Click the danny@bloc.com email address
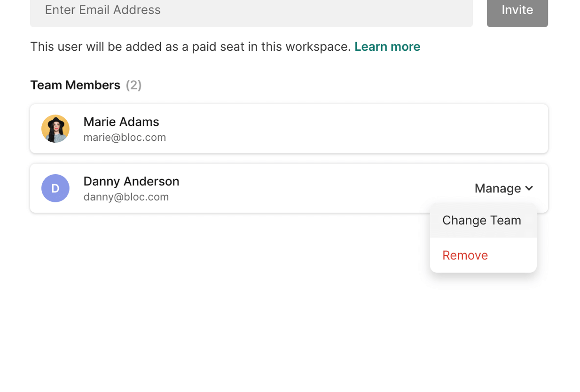The width and height of the screenshot is (580, 392). tap(126, 197)
